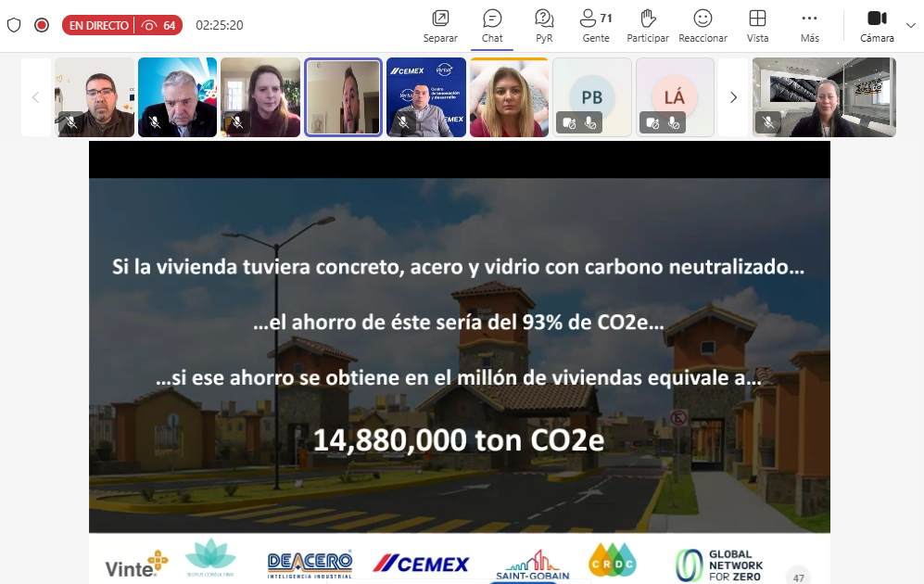The width and height of the screenshot is (924, 584).
Task: Click the recording indicator dot
Action: click(41, 25)
